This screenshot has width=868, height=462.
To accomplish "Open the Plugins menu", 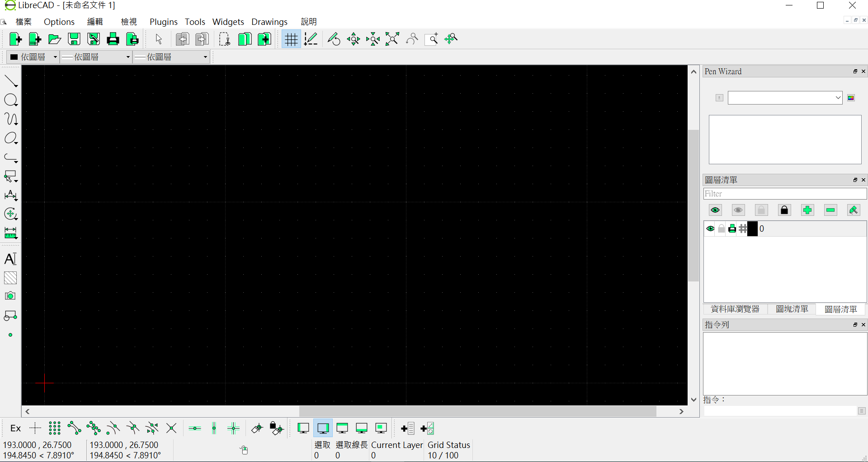I will [x=164, y=22].
